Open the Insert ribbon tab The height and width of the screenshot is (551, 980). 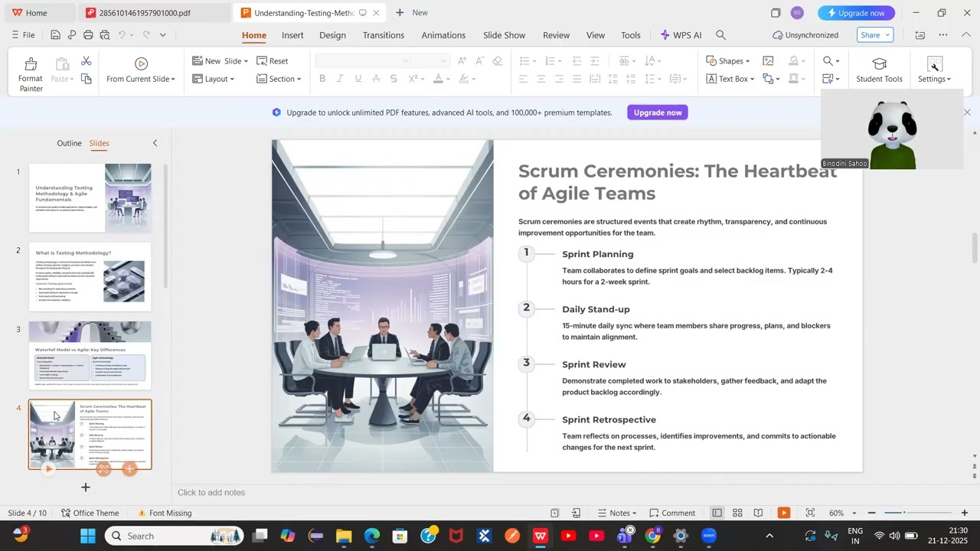[x=292, y=35]
